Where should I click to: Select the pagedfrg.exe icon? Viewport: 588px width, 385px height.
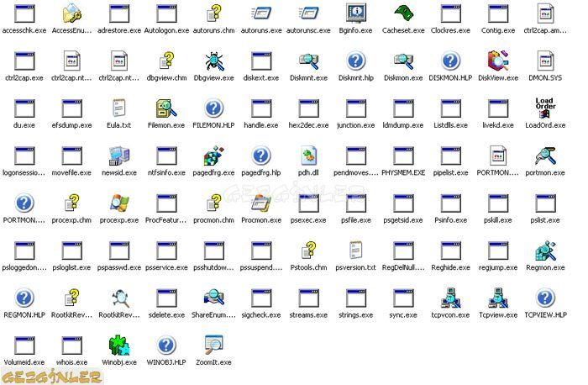coord(213,156)
